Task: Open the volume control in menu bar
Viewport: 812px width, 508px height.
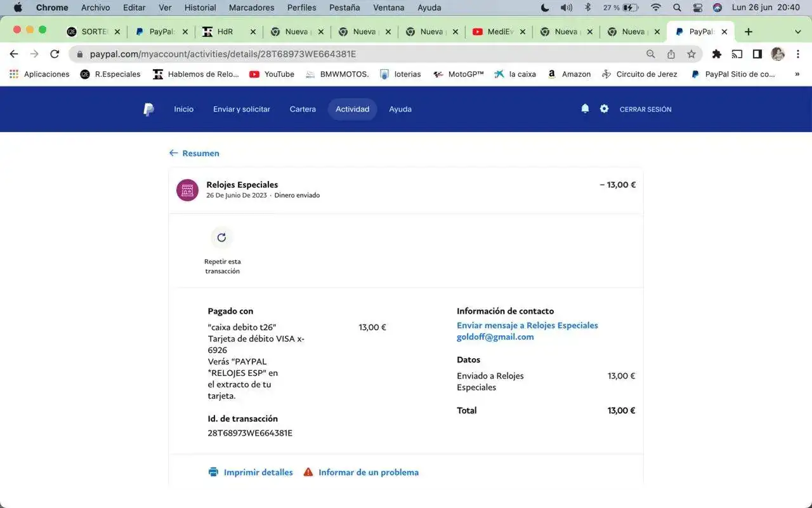Action: (566, 8)
